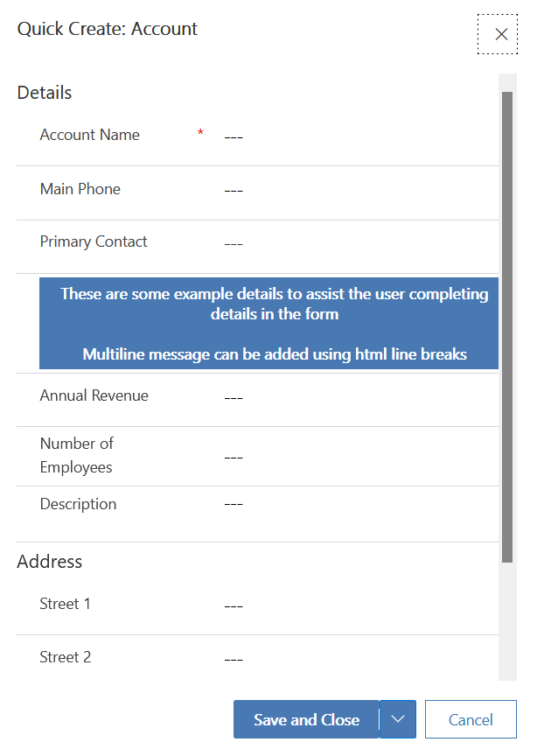Click the Primary Contact label

point(94,241)
